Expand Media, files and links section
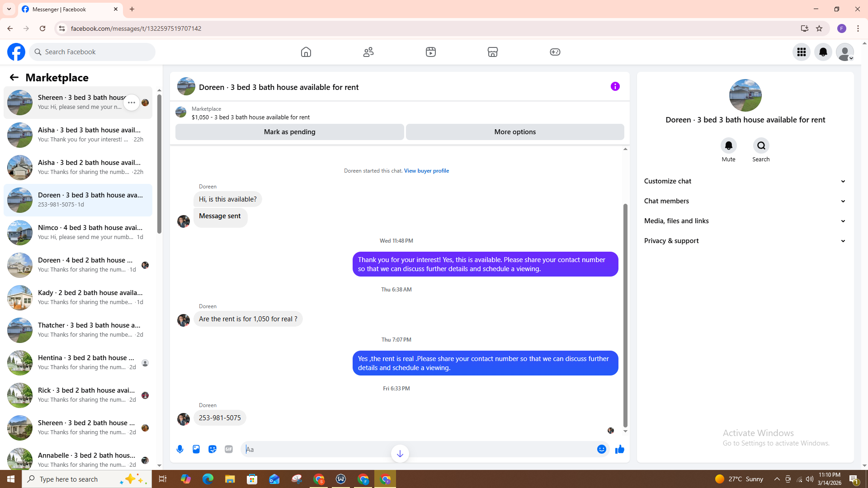 (x=745, y=221)
